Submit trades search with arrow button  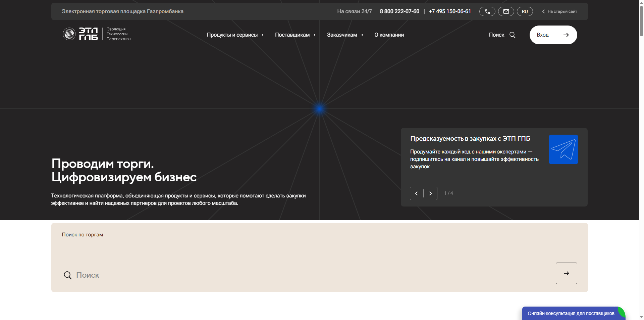click(x=566, y=273)
